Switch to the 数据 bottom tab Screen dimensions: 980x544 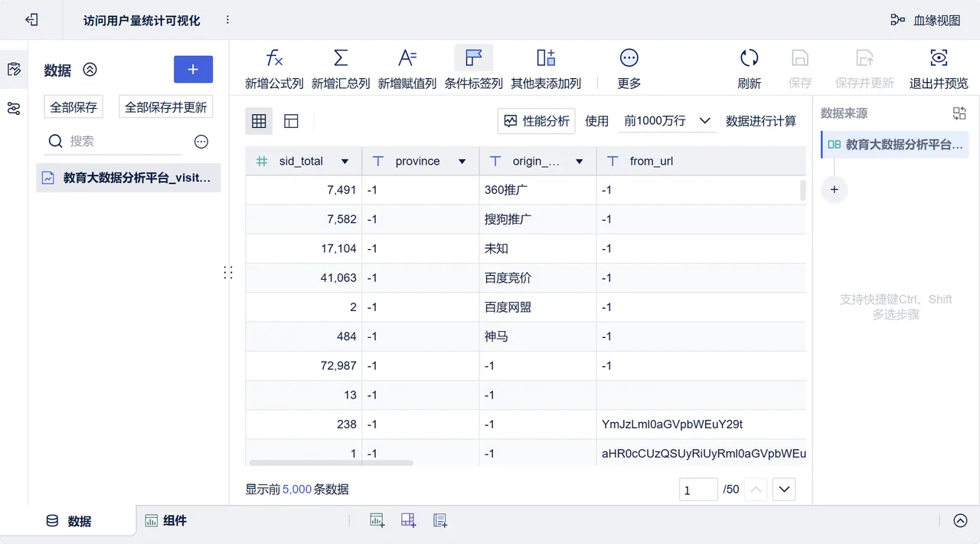tap(69, 521)
